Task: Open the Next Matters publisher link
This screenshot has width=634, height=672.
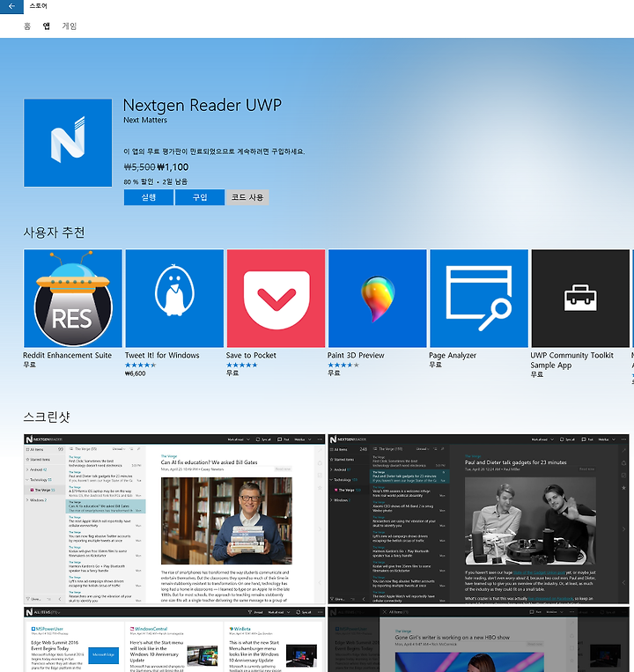Action: (x=145, y=120)
